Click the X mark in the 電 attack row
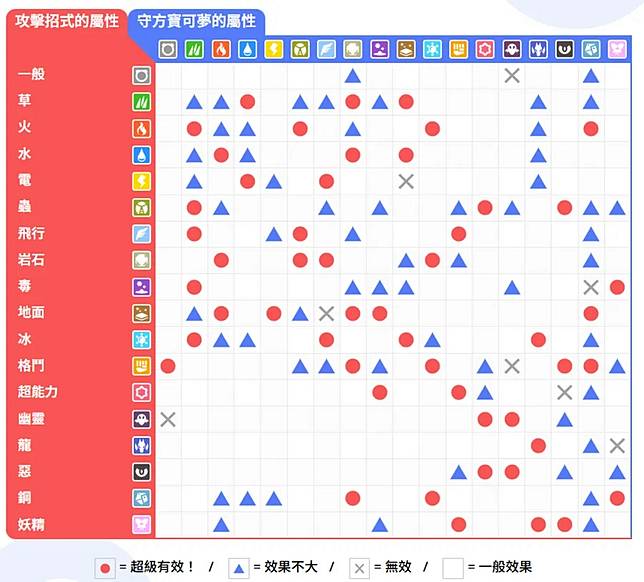 [x=406, y=181]
